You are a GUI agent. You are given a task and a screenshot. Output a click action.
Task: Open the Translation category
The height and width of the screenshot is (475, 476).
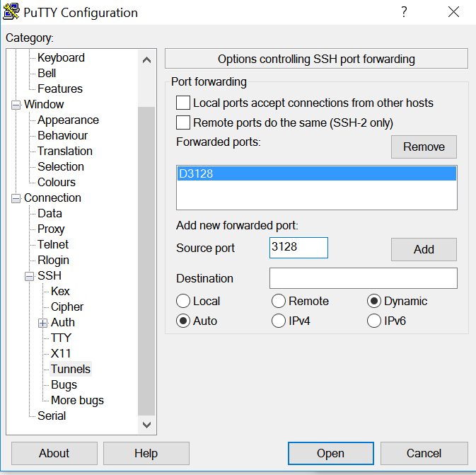point(65,151)
